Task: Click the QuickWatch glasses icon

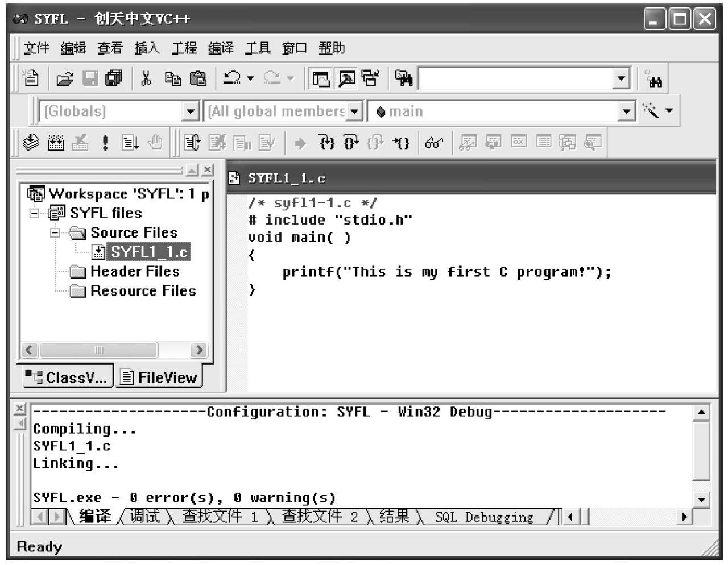Action: pyautogui.click(x=434, y=143)
